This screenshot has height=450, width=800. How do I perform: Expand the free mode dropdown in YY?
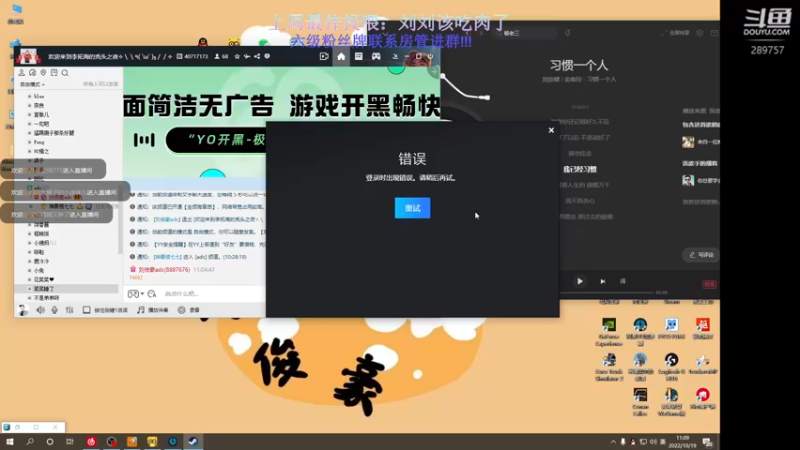pyautogui.click(x=32, y=84)
